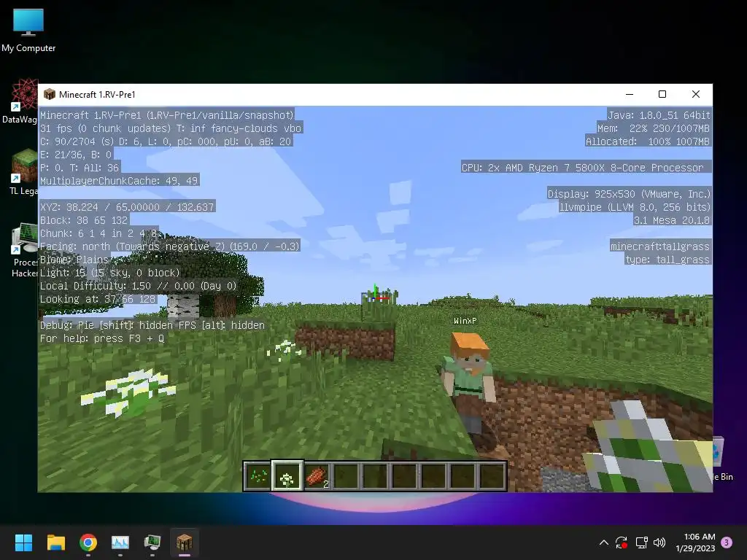Screen dimensions: 747x560
Task: Open the TL Legacy grass block shortcut
Action: [x=23, y=172]
